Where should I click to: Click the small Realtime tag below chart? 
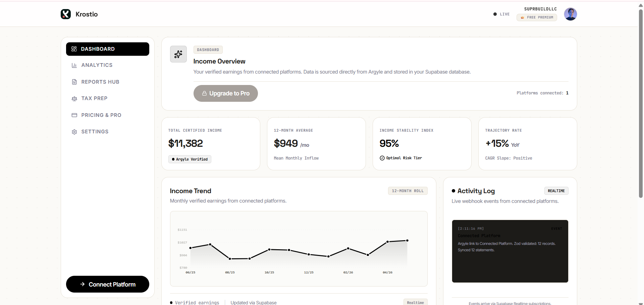415,302
